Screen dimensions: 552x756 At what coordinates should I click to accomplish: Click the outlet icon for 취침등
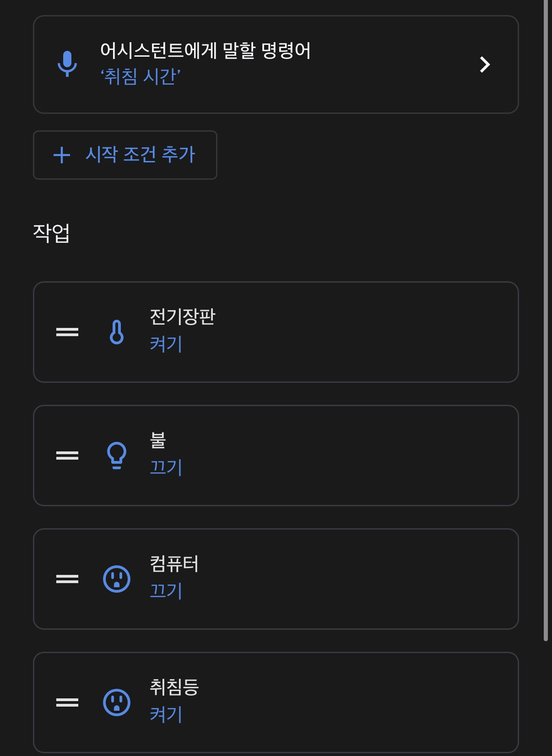click(117, 702)
